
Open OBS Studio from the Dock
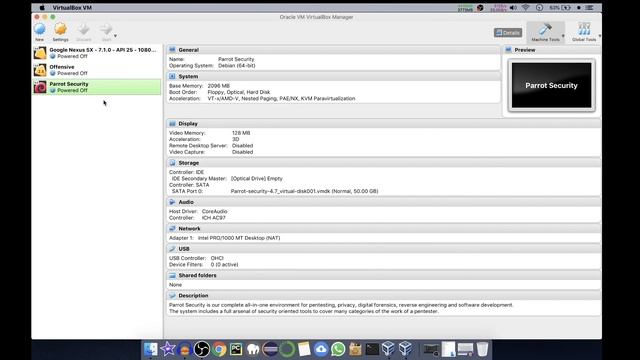point(202,349)
